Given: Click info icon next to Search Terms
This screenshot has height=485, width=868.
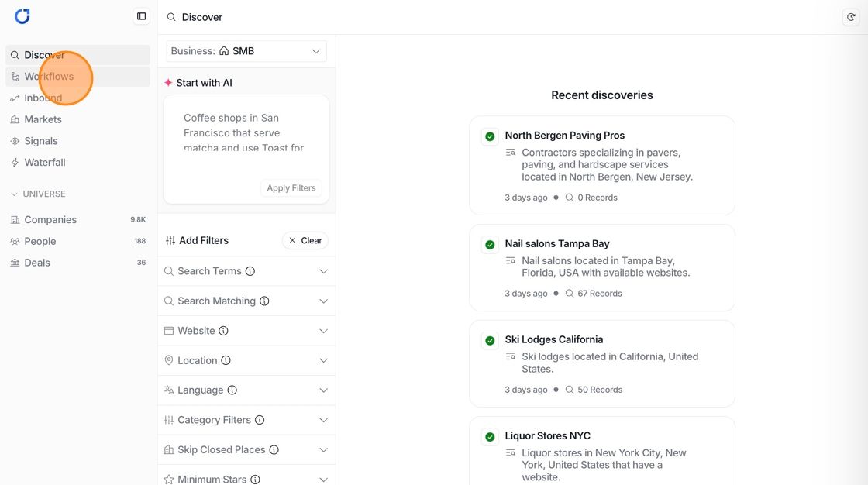Looking at the screenshot, I should coord(250,271).
